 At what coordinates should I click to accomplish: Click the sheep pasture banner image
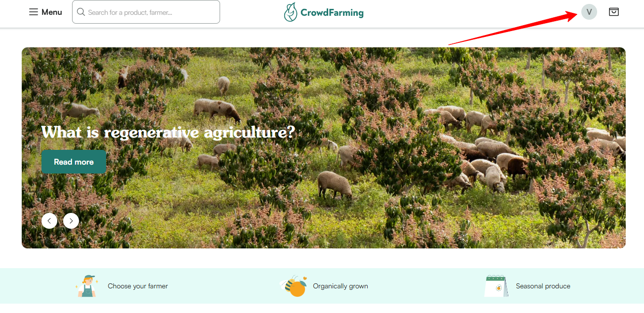[x=324, y=148]
